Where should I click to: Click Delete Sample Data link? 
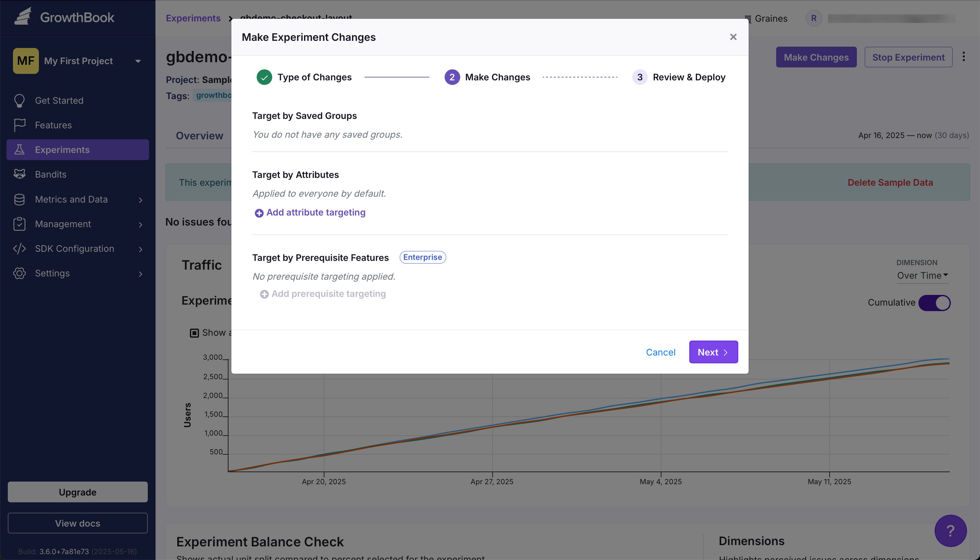(890, 182)
